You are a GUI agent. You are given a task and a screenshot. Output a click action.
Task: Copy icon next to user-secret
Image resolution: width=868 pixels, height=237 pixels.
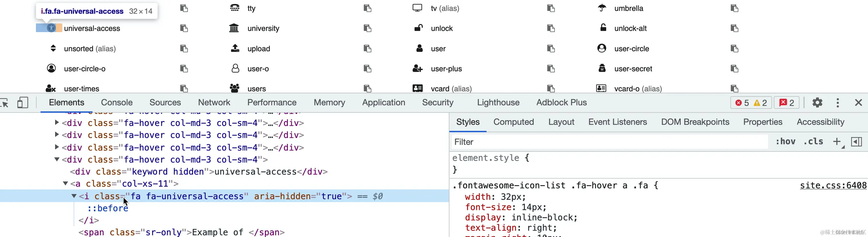[734, 68]
